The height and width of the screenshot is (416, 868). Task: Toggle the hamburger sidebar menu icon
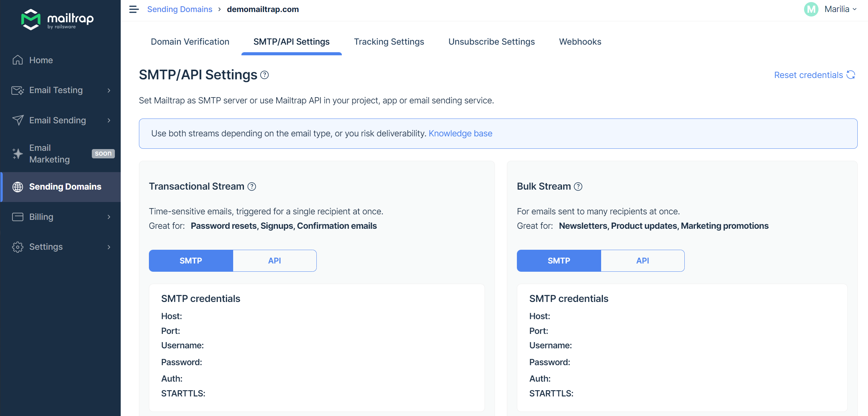(134, 9)
